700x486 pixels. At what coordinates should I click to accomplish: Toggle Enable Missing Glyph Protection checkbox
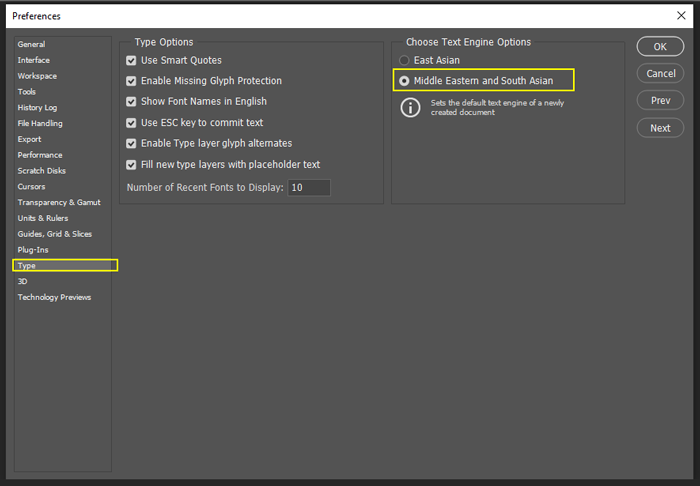[x=131, y=81]
